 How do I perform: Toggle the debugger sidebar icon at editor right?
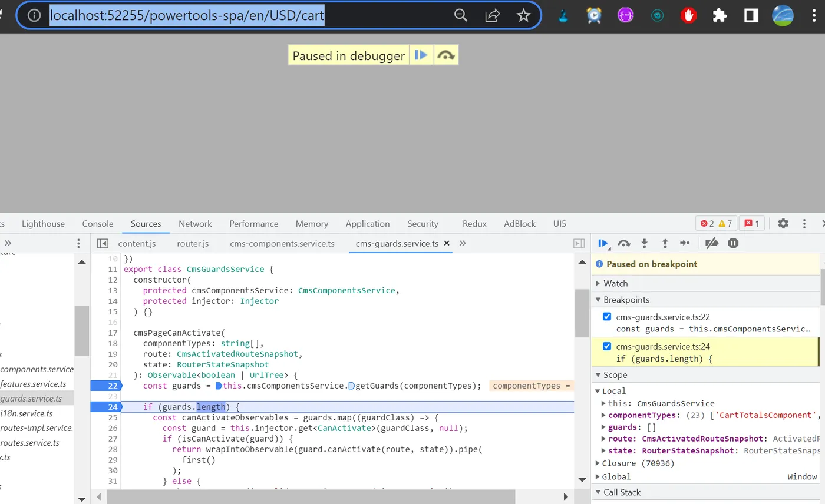(579, 243)
